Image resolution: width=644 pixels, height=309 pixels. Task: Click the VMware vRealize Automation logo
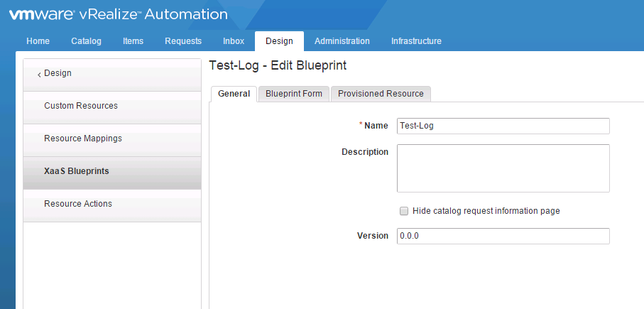(119, 14)
